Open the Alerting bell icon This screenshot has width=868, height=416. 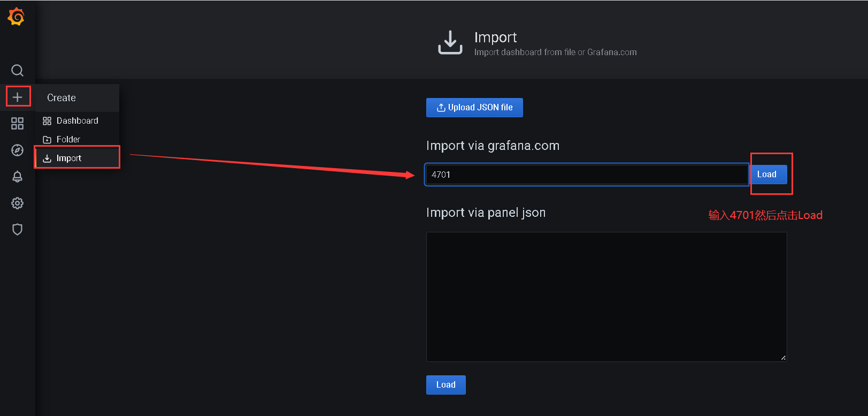[x=17, y=177]
